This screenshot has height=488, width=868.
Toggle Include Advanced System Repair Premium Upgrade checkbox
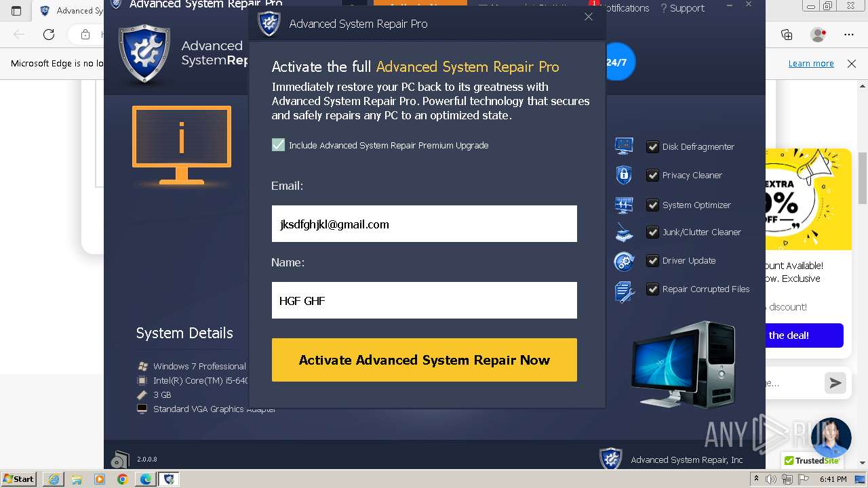(278, 145)
